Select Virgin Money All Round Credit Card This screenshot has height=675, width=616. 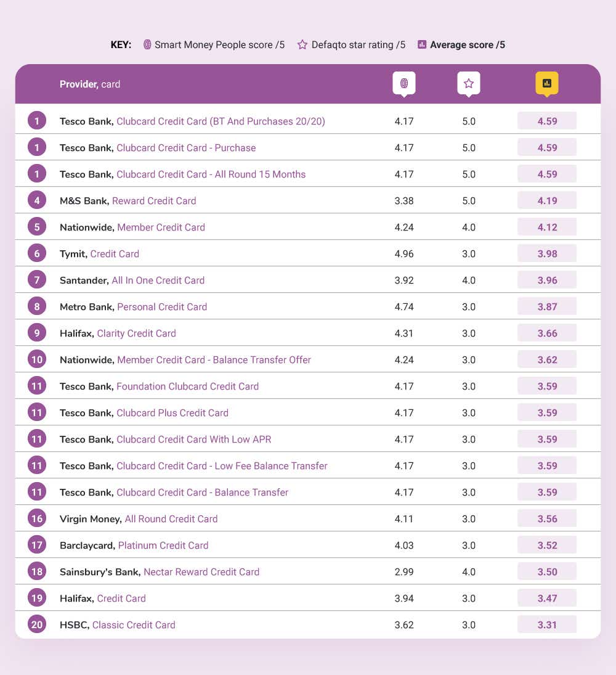(x=171, y=519)
